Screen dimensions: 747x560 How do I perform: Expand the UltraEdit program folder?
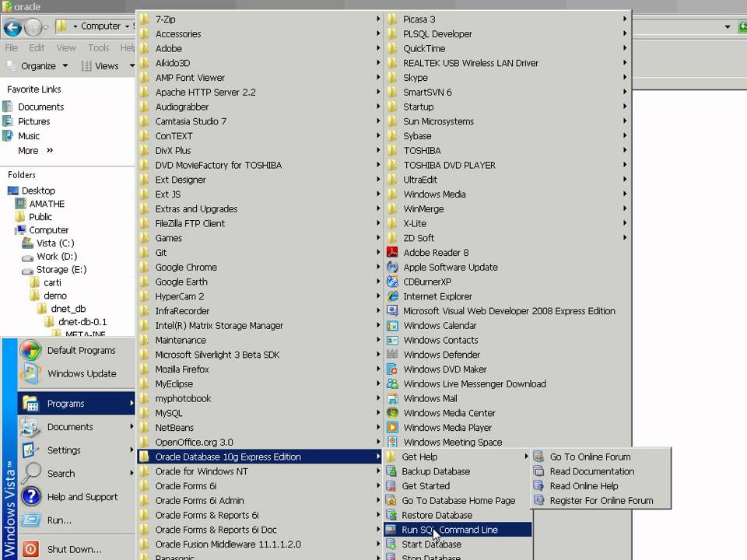(x=507, y=180)
